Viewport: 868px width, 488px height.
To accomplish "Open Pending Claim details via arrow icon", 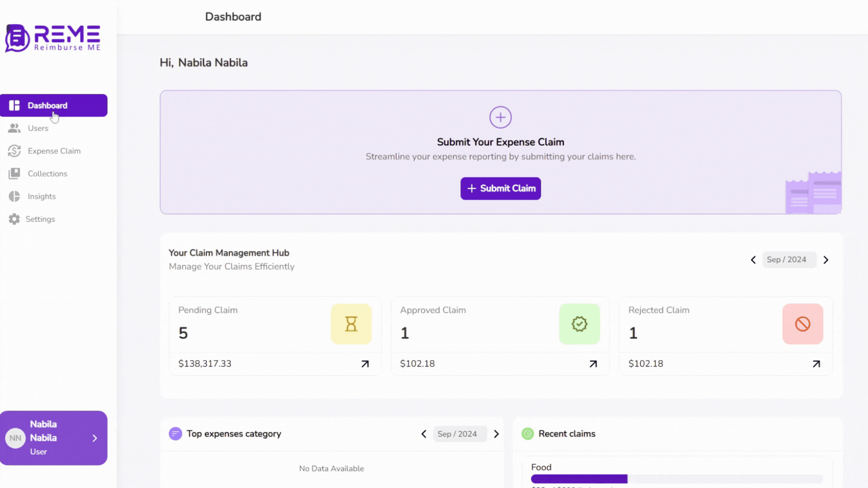I will coord(365,364).
